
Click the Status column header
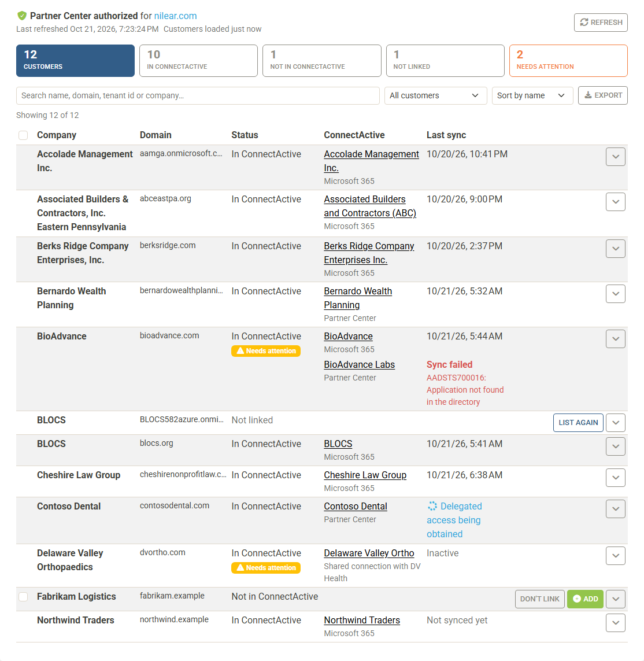(245, 135)
